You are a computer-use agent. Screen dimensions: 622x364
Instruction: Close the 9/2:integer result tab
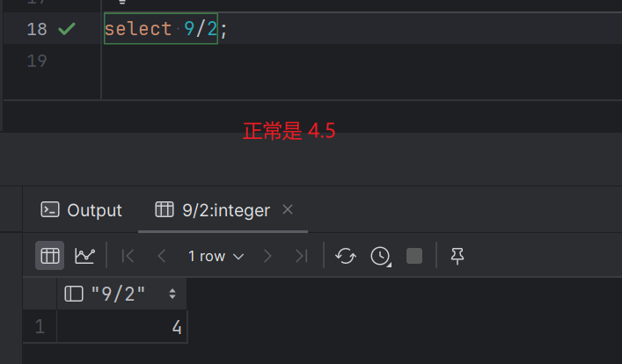pyautogui.click(x=288, y=209)
